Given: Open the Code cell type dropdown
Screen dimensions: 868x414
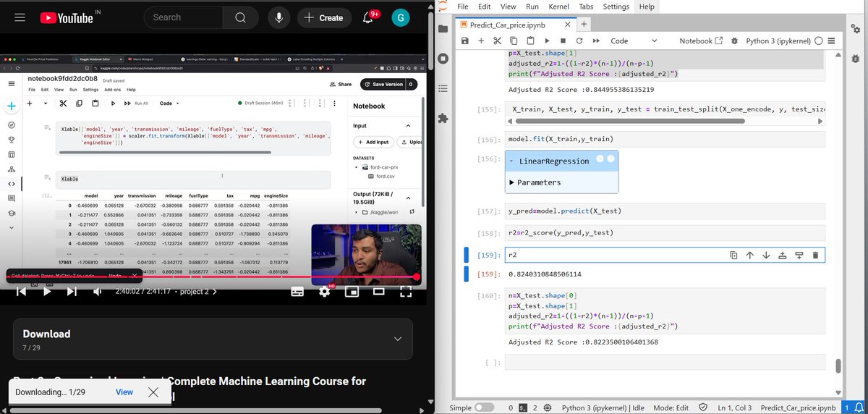Looking at the screenshot, I should 634,41.
